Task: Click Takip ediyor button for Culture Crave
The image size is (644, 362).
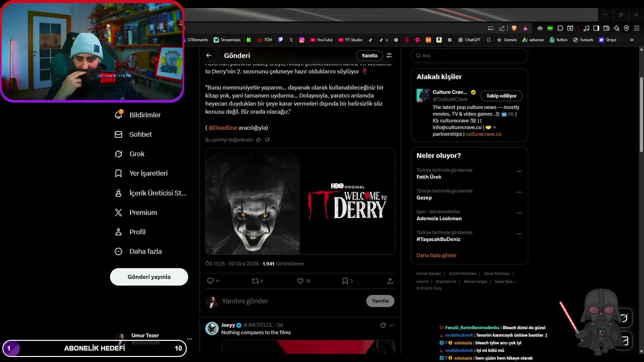Action: 501,96
